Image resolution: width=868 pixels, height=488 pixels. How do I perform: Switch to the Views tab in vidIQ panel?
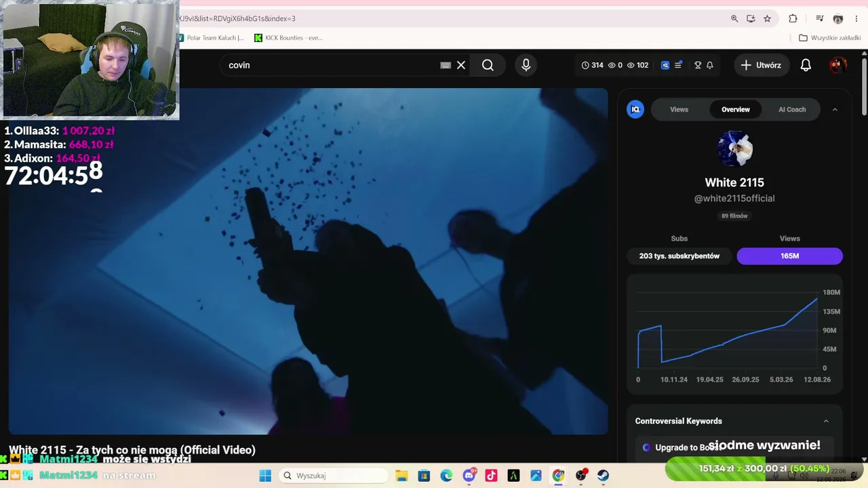(x=679, y=109)
